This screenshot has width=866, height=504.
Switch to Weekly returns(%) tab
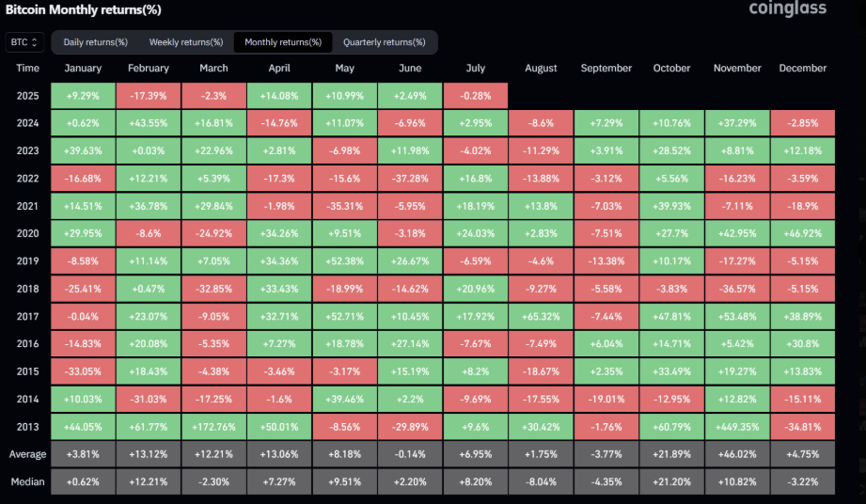click(186, 42)
